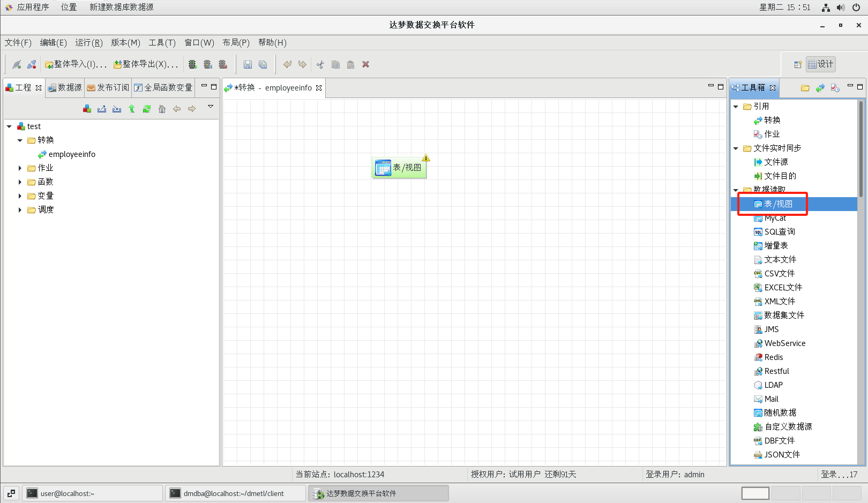Click the disconnect server plug icon
The height and width of the screenshot is (503, 868).
pyautogui.click(x=32, y=64)
